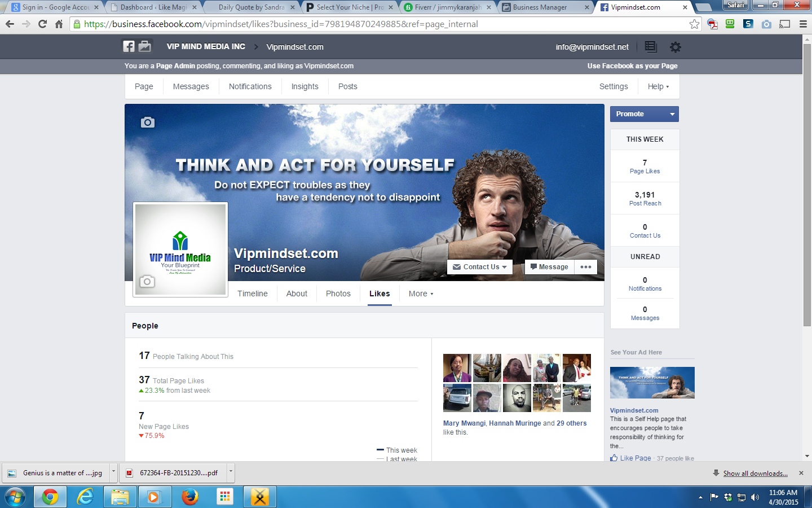Update profile picture via camera icon
The height and width of the screenshot is (508, 812).
point(147,281)
